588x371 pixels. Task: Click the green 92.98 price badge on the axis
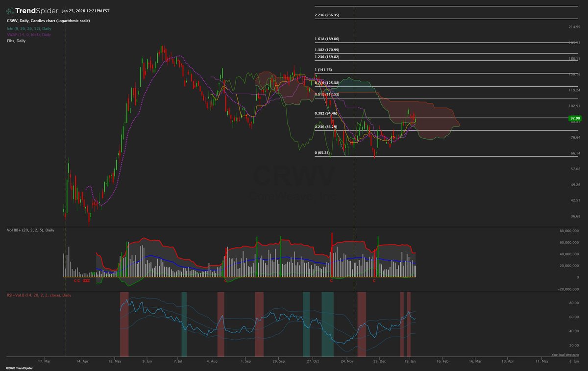(575, 118)
